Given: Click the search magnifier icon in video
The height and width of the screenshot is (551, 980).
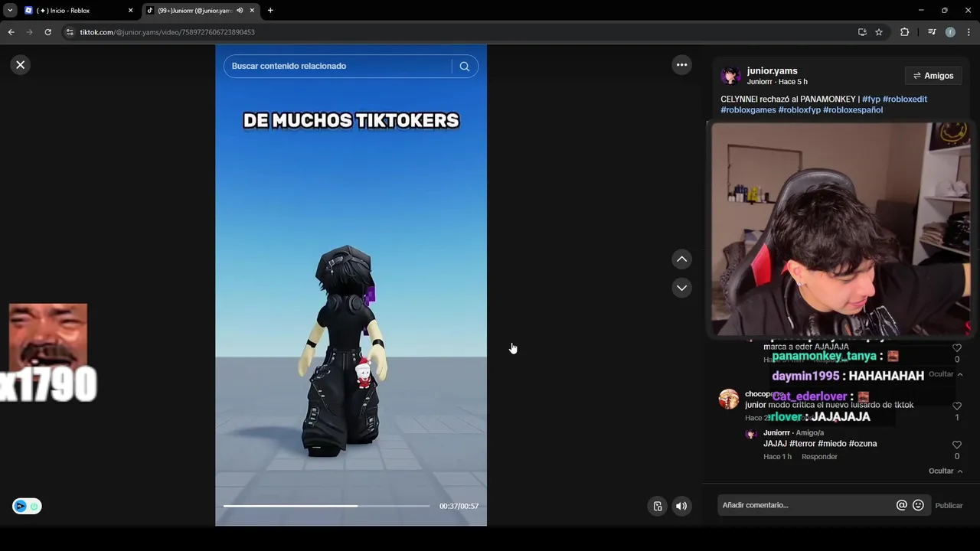Looking at the screenshot, I should click(464, 67).
